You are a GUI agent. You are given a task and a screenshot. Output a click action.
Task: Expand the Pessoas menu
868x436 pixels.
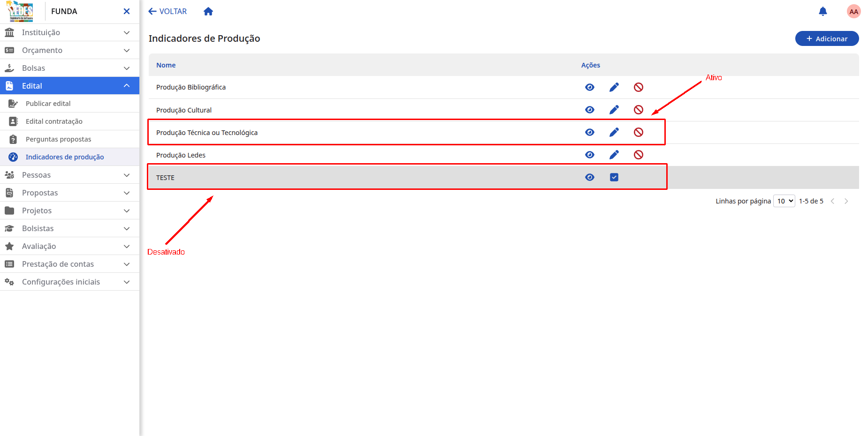click(69, 175)
